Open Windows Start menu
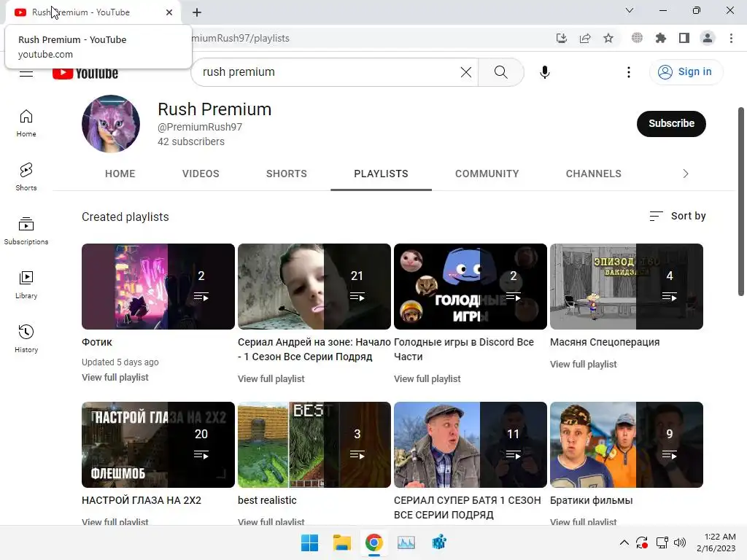The height and width of the screenshot is (560, 747). pyautogui.click(x=309, y=542)
